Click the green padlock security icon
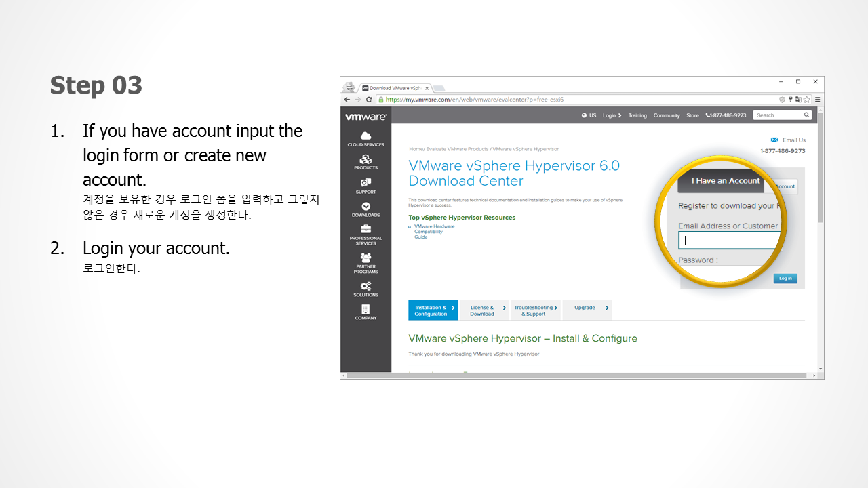 [381, 100]
